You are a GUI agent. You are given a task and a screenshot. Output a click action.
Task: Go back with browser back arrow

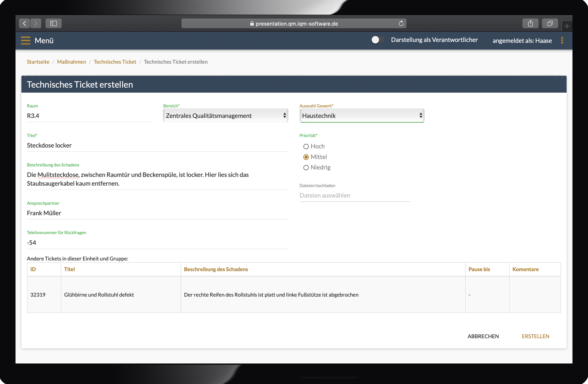(25, 23)
